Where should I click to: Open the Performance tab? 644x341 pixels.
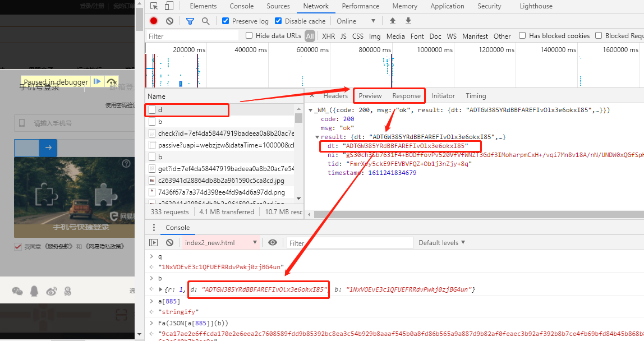pyautogui.click(x=361, y=6)
